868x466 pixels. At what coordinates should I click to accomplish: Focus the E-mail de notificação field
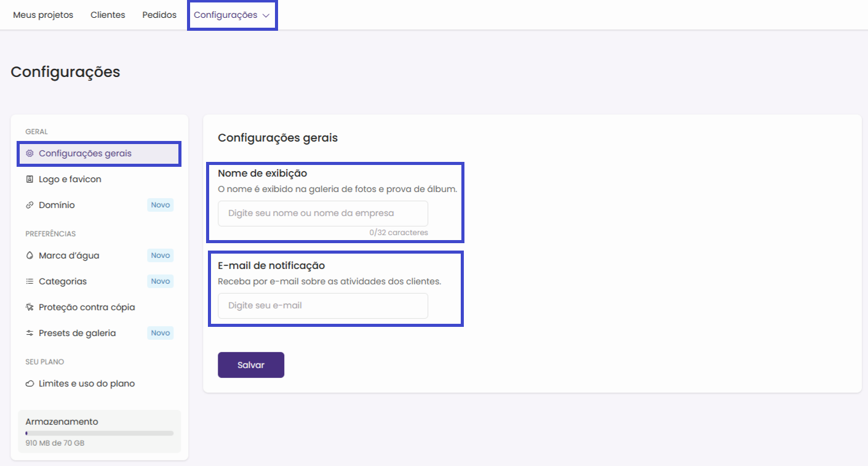[323, 305]
